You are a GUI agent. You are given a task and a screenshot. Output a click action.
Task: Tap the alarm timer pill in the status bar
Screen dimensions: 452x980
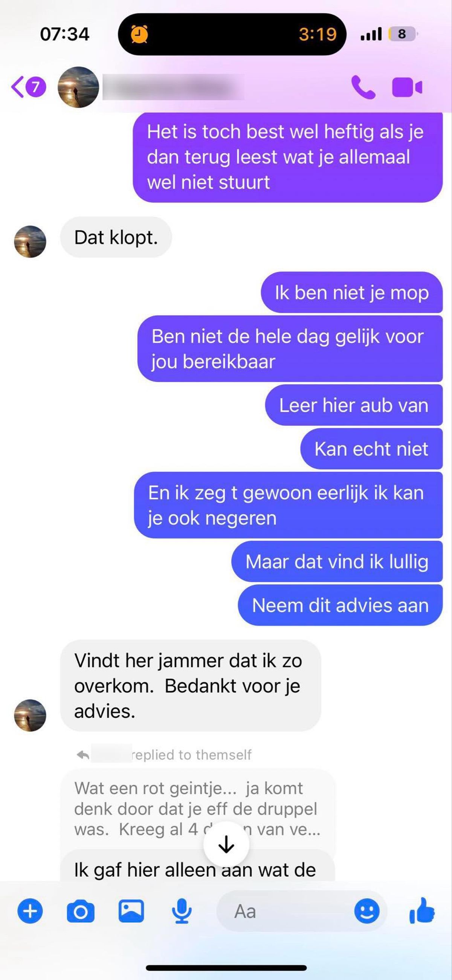232,34
